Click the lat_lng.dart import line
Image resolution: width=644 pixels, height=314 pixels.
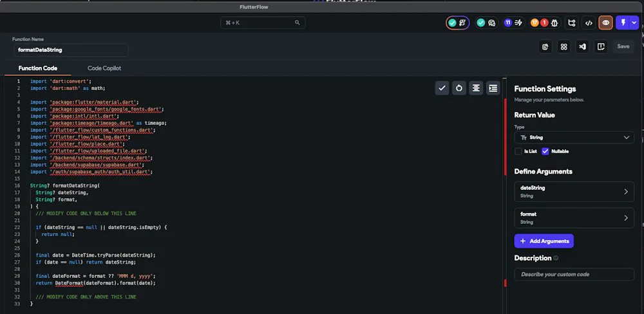point(80,137)
